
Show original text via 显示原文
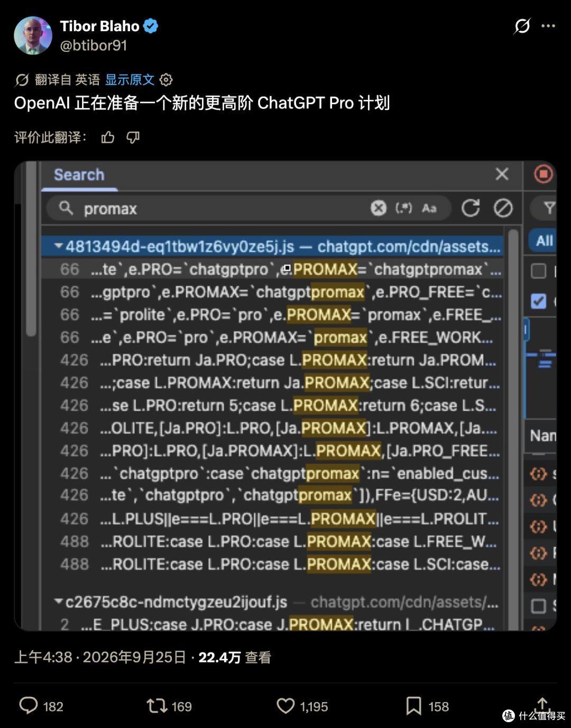[130, 80]
